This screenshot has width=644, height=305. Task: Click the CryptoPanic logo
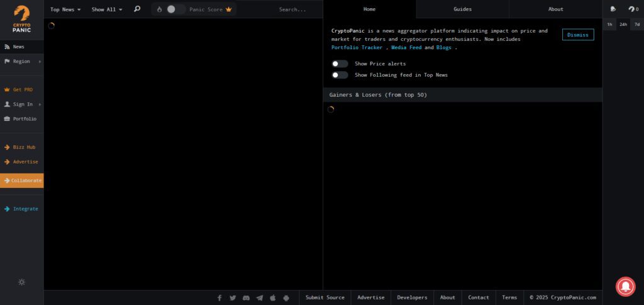(x=22, y=19)
